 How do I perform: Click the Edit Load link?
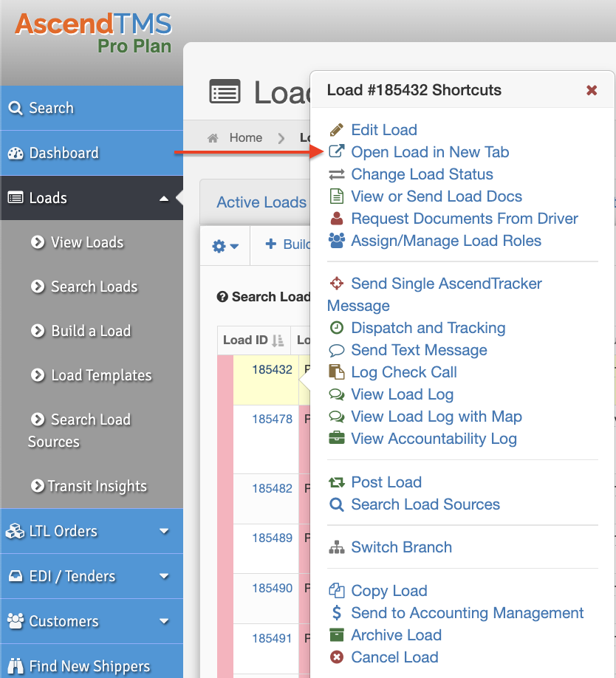pos(384,130)
